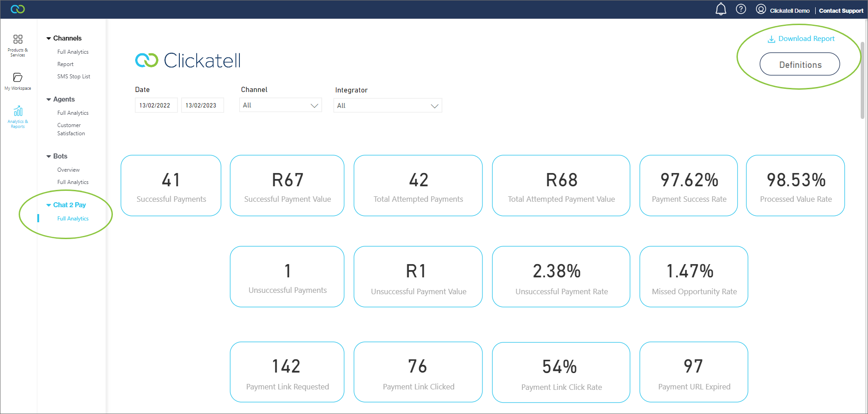Click the Payment Link Requested card
Viewport: 868px width, 414px height.
287,372
